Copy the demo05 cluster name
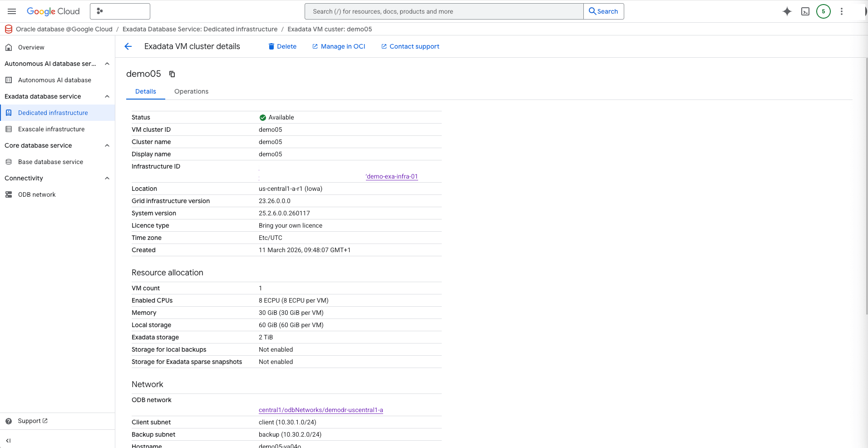Screen dimensions: 868x448 (171, 74)
